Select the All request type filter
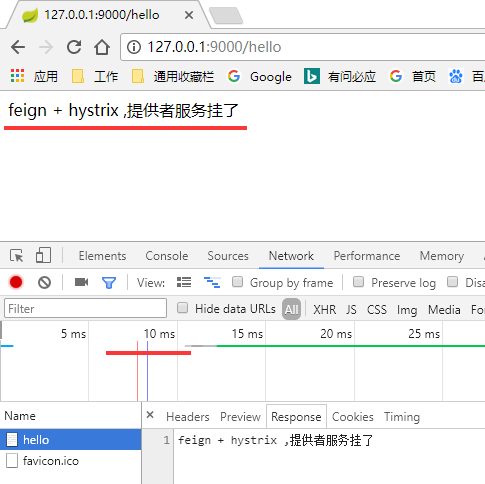485x484 pixels. [291, 309]
